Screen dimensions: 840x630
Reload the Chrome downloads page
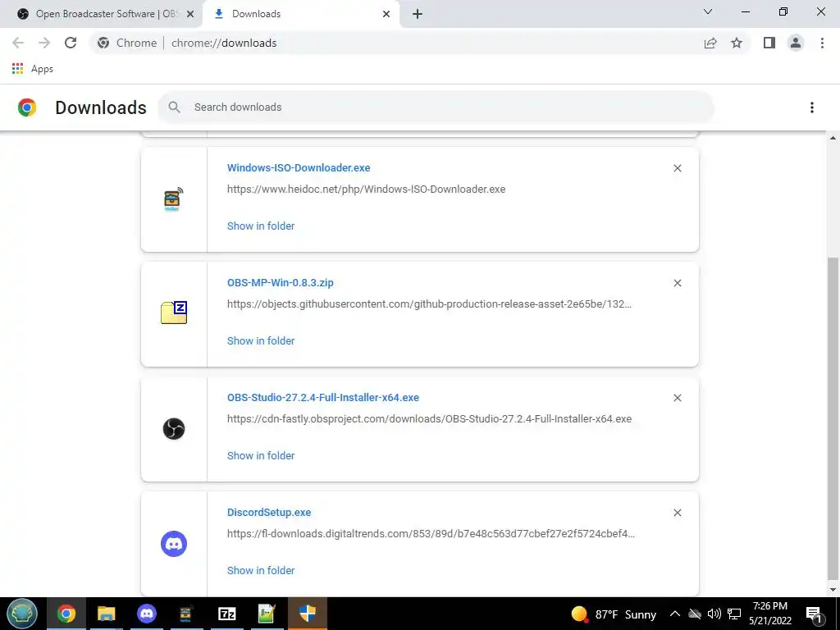pos(71,43)
